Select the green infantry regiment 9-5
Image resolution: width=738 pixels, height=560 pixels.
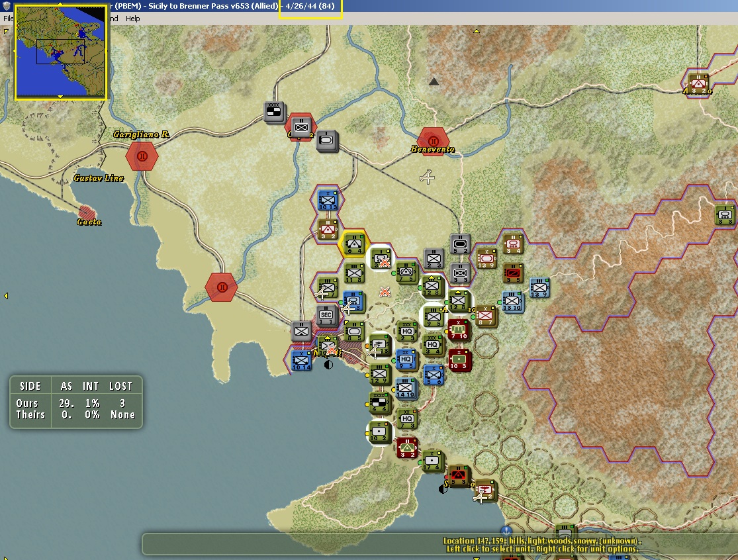click(434, 316)
